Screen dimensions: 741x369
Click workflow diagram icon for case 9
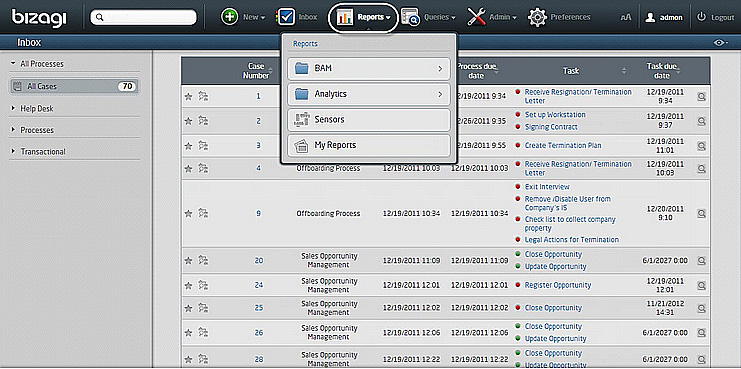(x=203, y=214)
